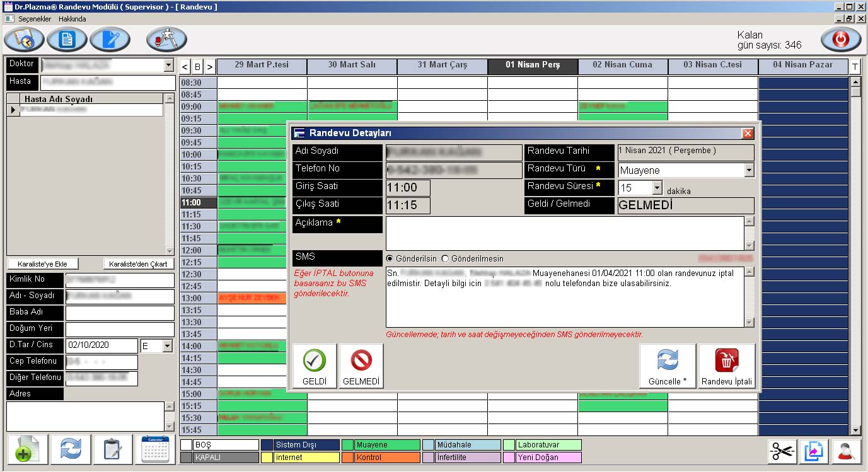Click the 08:30 time slot row header
This screenshot has width=868, height=472.
(x=199, y=83)
